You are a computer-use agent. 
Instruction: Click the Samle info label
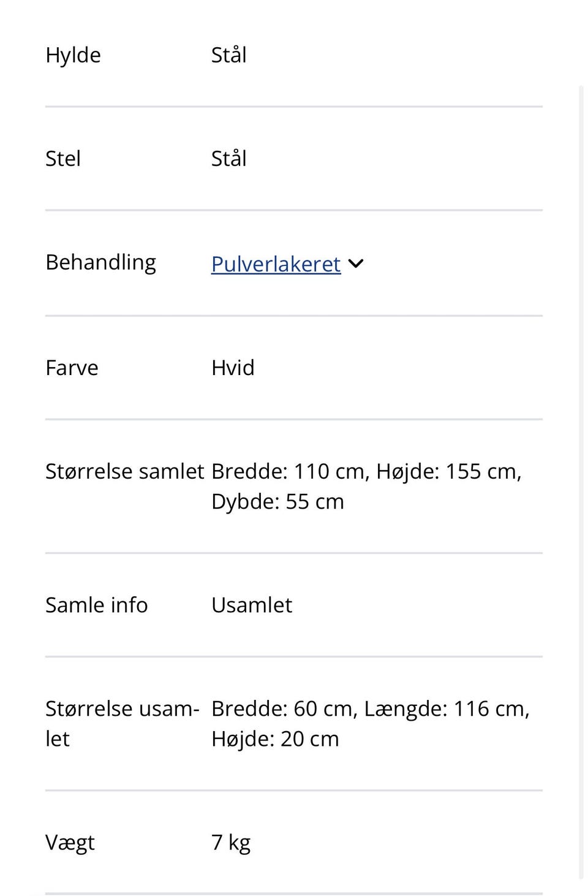(x=96, y=604)
